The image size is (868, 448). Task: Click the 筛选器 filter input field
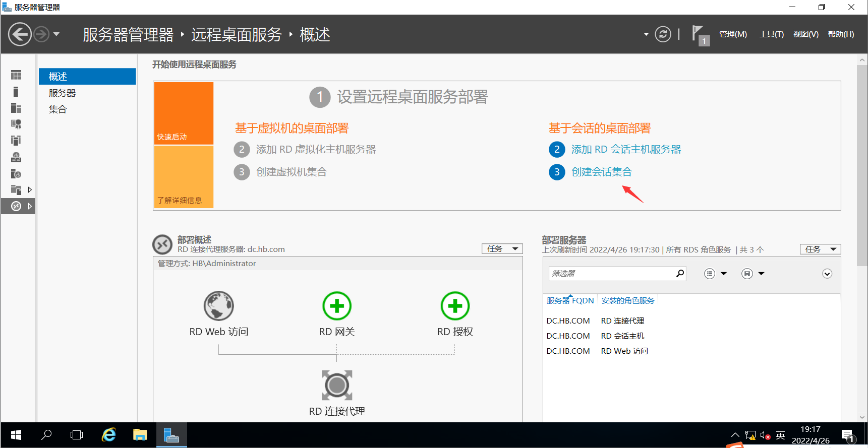click(612, 273)
